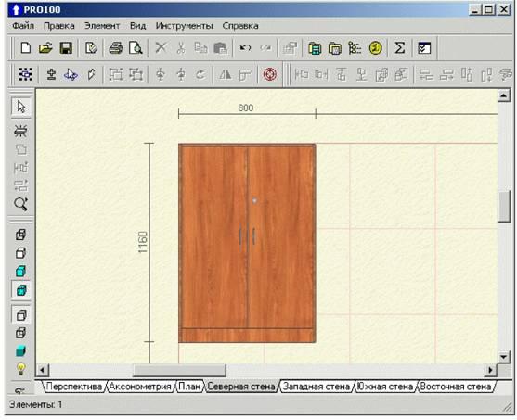This screenshot has width=517, height=420.
Task: Switch to the Перспектива tab
Action: (x=74, y=386)
